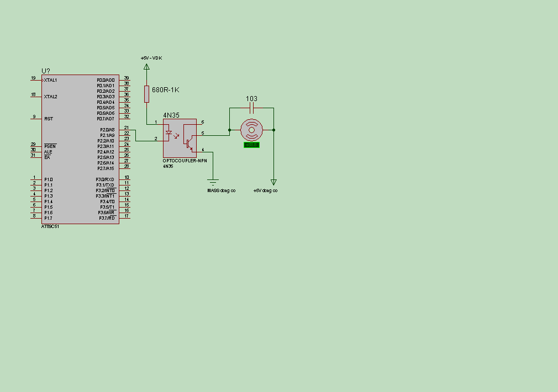Image resolution: width=558 pixels, height=392 pixels.
Task: Click the +5V-VDK power arrow terminal
Action: [146, 66]
